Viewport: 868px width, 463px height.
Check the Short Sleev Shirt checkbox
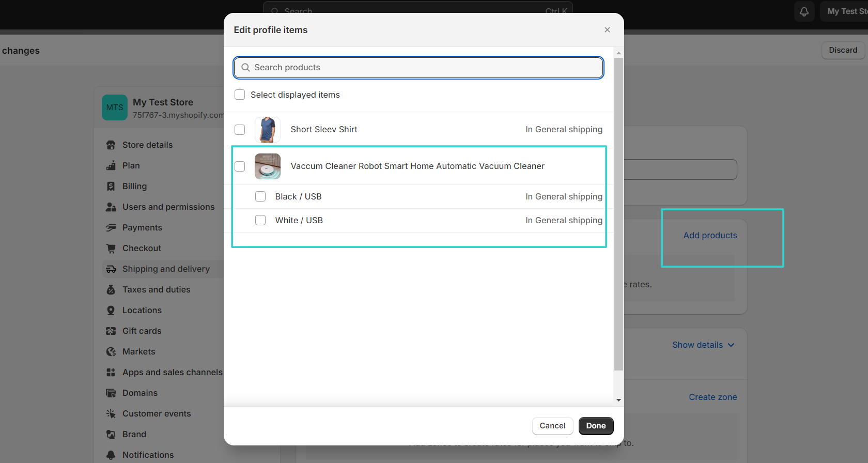point(240,129)
